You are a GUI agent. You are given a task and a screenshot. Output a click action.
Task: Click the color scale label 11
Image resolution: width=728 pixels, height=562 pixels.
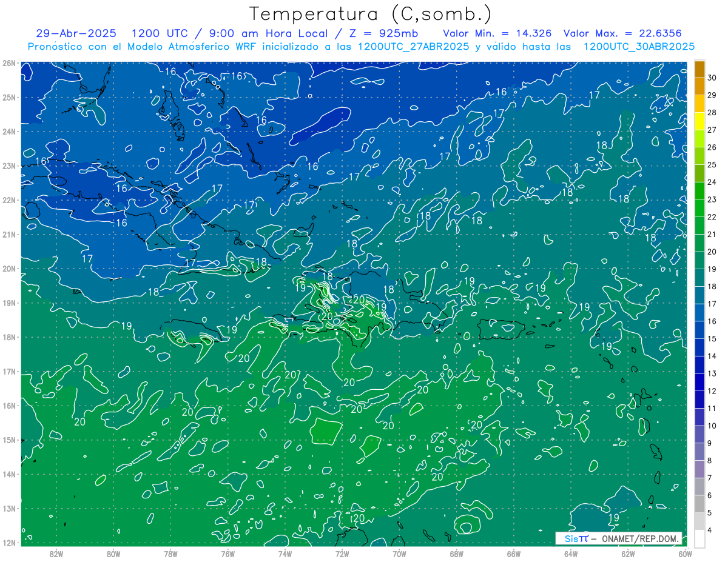pos(712,408)
